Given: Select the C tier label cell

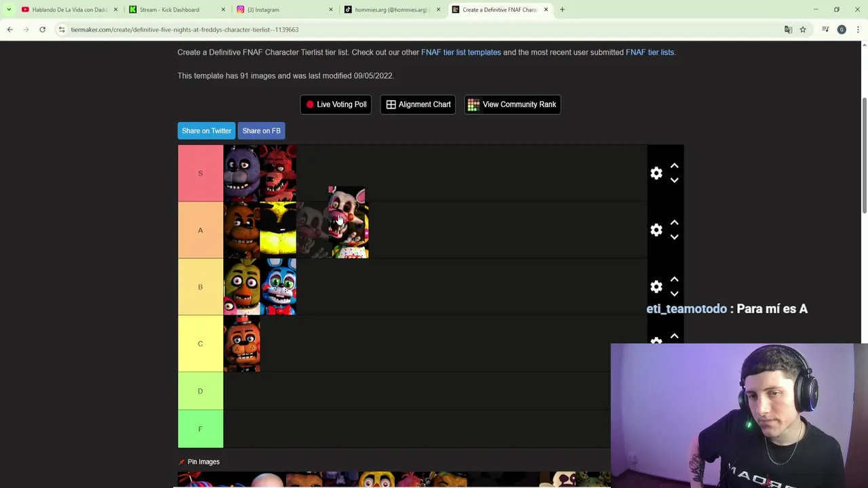Looking at the screenshot, I should pyautogui.click(x=200, y=344).
